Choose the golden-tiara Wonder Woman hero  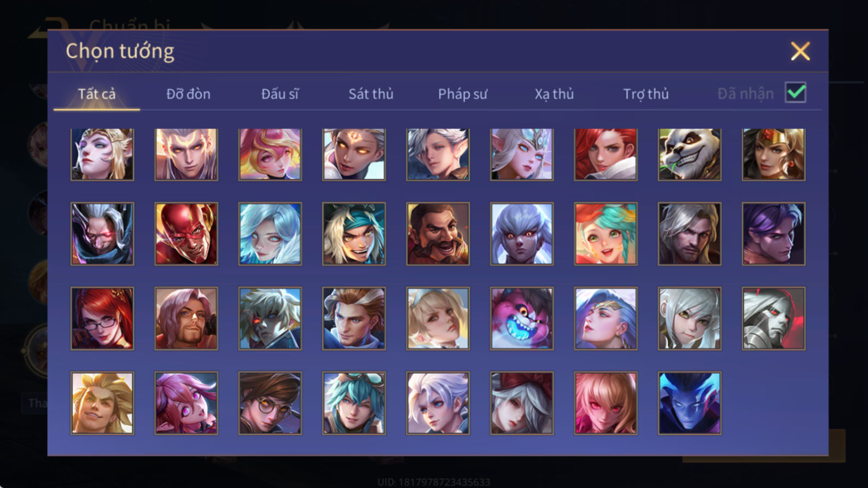point(773,154)
